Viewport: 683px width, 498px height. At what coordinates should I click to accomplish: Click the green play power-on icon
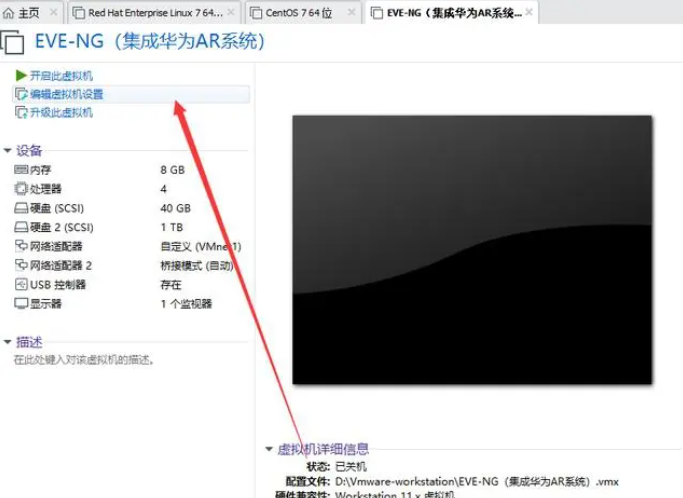click(21, 75)
